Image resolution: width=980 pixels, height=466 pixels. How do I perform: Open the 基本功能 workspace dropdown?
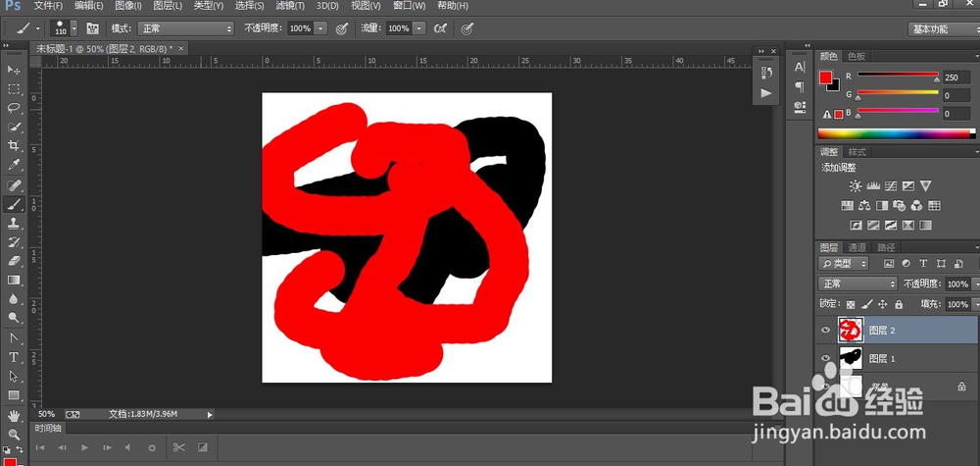pos(943,28)
